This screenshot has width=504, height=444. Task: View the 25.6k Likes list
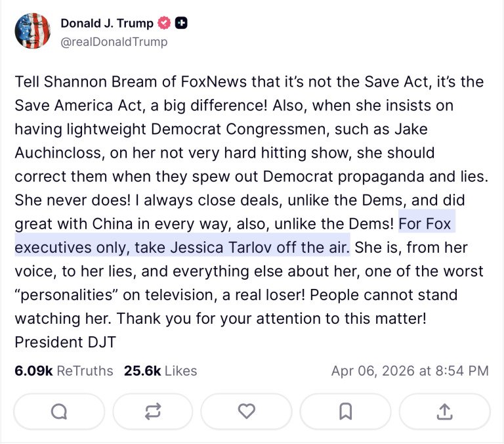pyautogui.click(x=160, y=370)
